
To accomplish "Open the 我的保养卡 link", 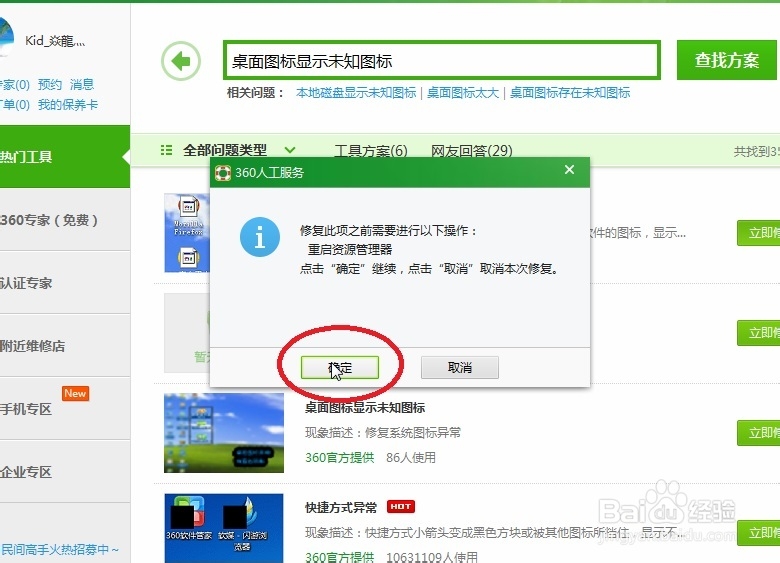I will tap(68, 104).
